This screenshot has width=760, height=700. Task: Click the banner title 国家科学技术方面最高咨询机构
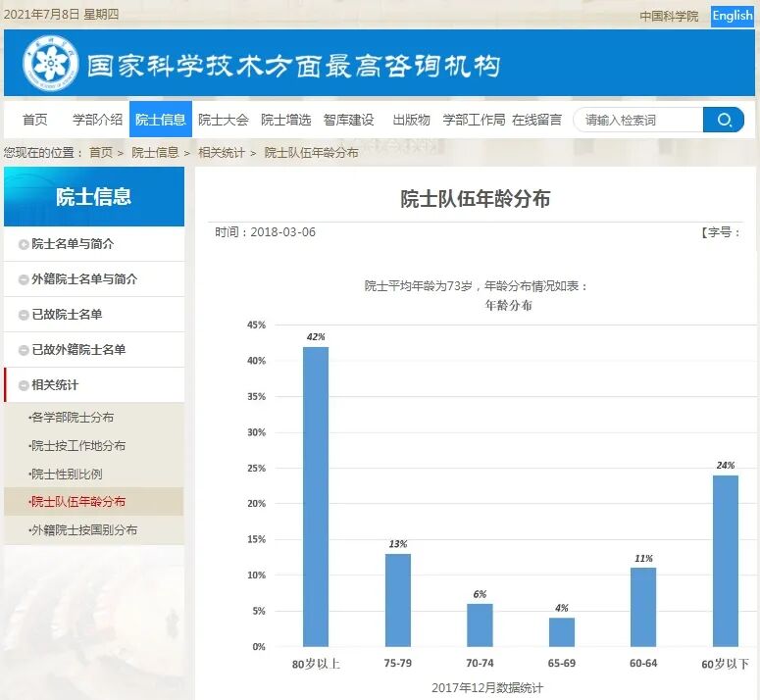click(293, 66)
